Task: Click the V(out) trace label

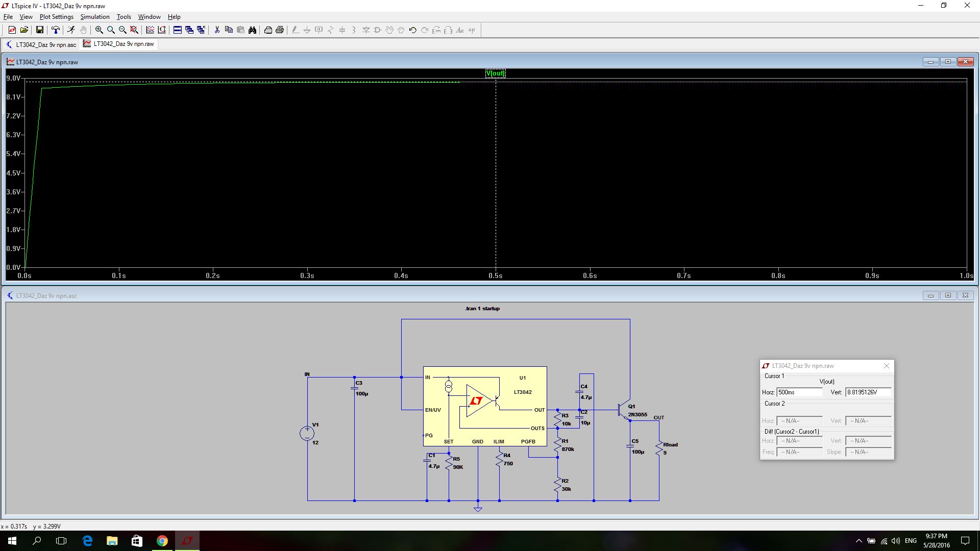Action: click(x=495, y=73)
